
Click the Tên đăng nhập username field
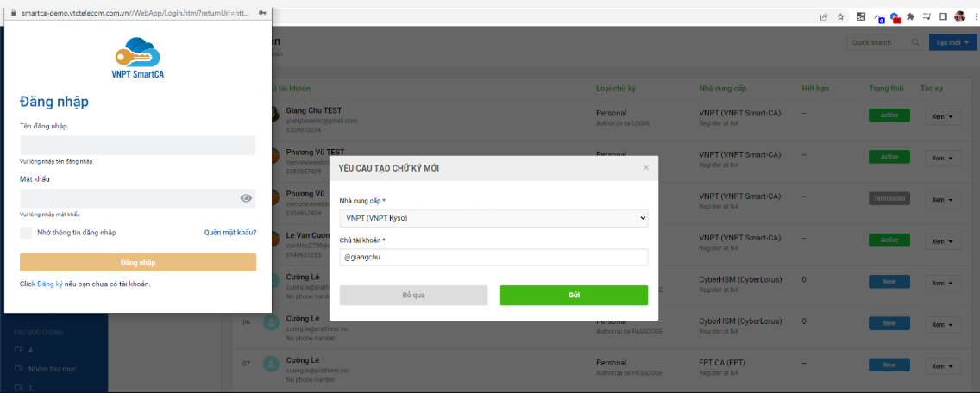pos(138,146)
